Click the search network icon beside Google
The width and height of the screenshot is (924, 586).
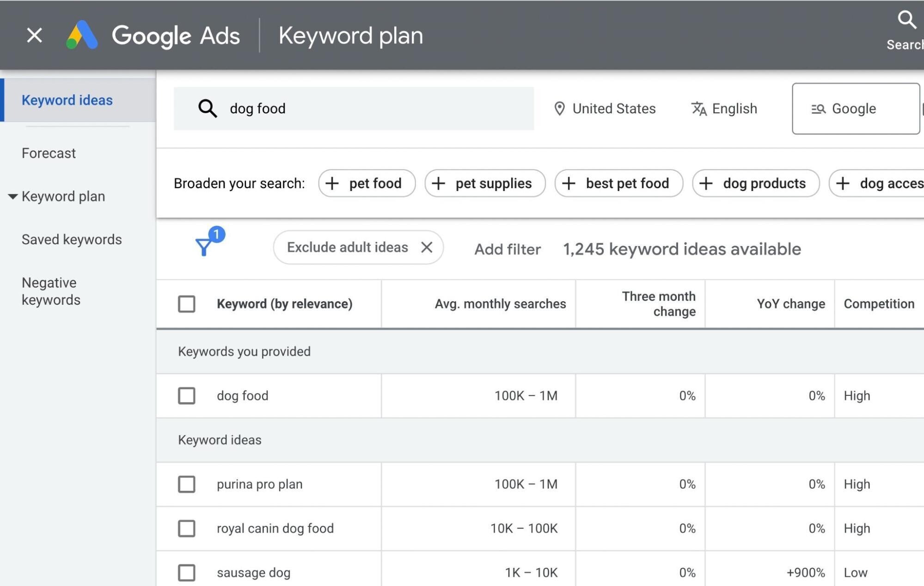point(818,109)
